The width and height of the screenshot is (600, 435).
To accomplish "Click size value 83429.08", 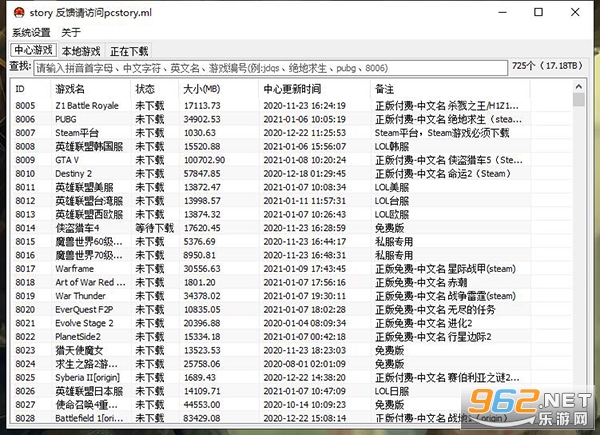I will pyautogui.click(x=202, y=418).
